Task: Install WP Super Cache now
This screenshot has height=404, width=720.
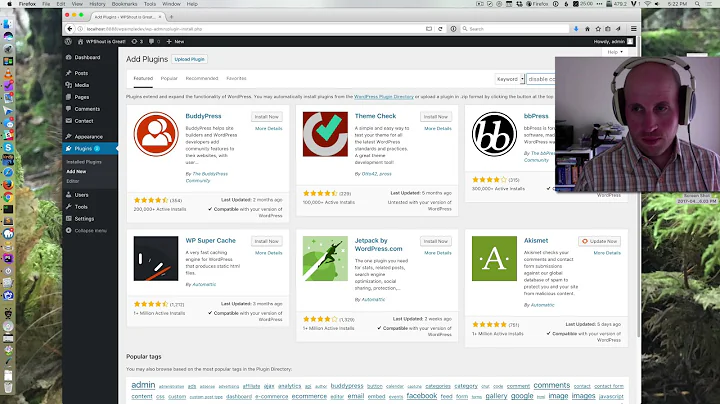Action: pos(266,241)
